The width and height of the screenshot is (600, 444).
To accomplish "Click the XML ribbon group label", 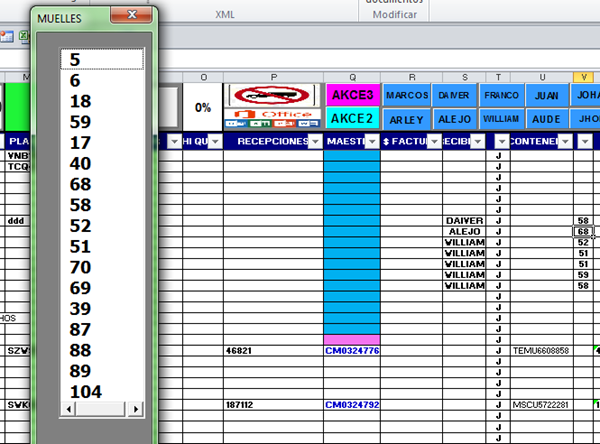I will (x=225, y=15).
